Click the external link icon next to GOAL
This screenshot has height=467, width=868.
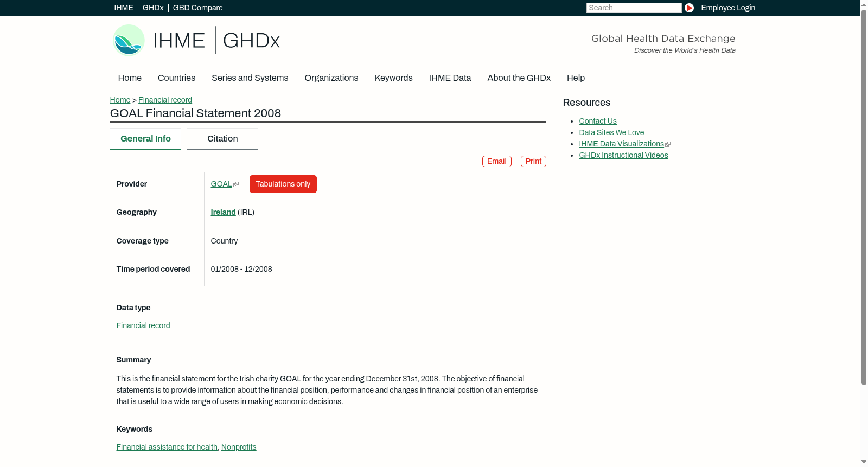pyautogui.click(x=236, y=184)
